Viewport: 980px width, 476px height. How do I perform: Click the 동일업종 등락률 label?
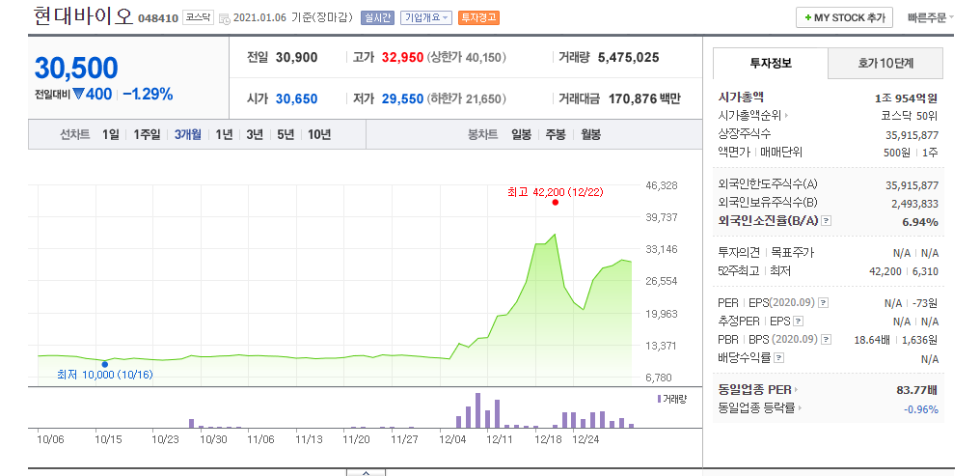pos(757,408)
